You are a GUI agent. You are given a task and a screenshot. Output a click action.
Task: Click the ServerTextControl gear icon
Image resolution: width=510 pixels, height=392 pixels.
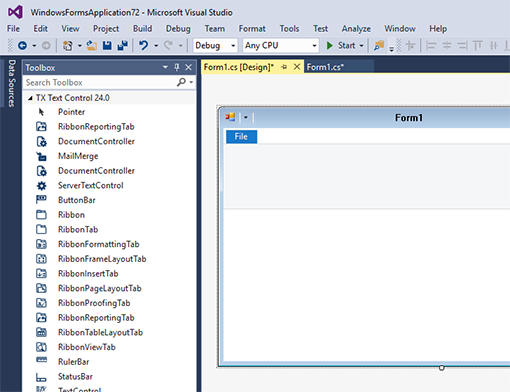[x=41, y=185]
